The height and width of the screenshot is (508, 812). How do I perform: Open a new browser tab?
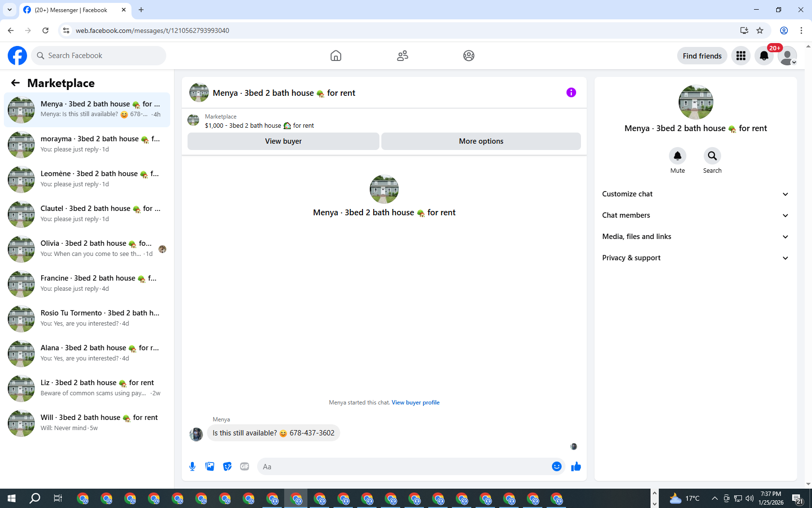pyautogui.click(x=141, y=10)
